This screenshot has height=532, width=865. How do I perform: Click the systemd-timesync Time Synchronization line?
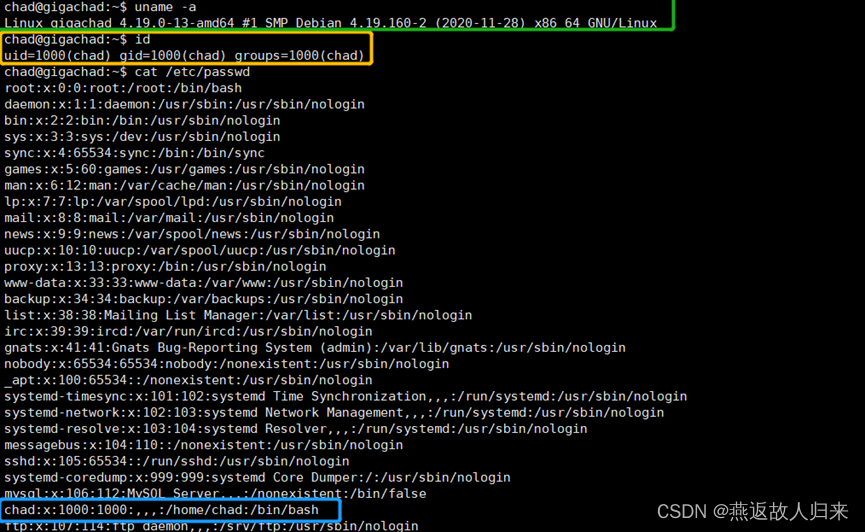click(346, 396)
